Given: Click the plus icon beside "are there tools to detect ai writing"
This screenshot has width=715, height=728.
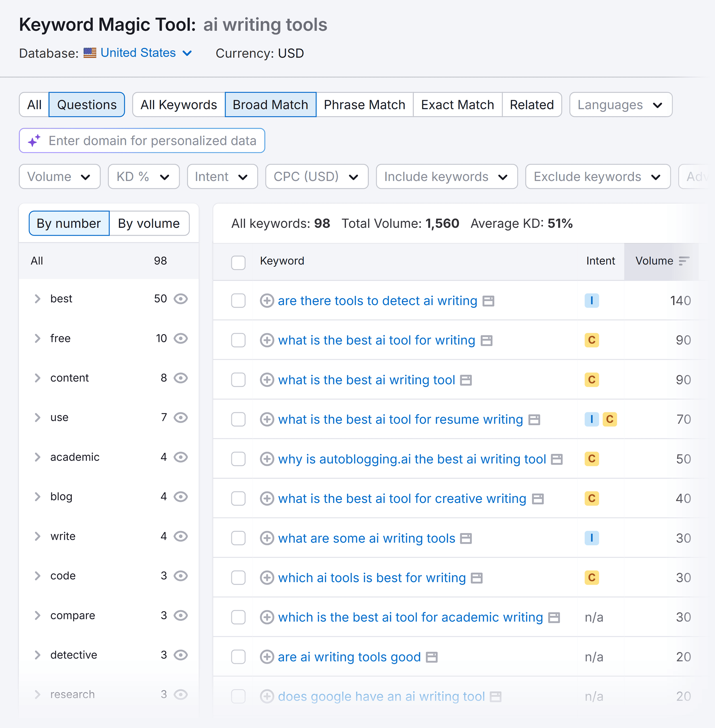Looking at the screenshot, I should [267, 301].
